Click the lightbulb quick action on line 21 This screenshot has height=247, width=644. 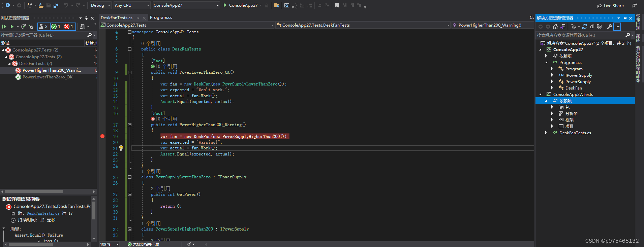pyautogui.click(x=121, y=148)
